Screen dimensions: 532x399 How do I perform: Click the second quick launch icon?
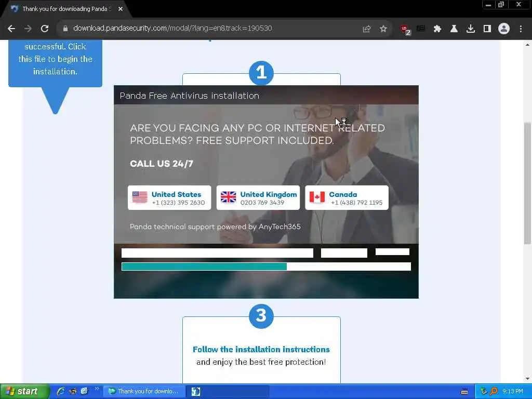pyautogui.click(x=73, y=391)
